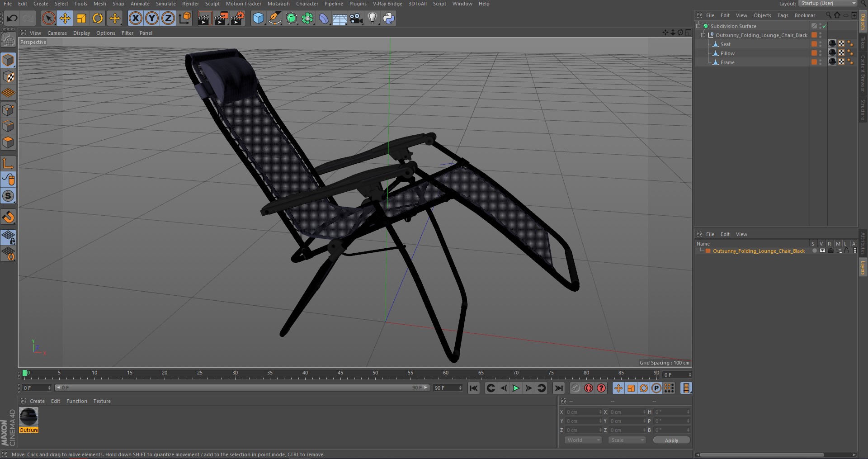Toggle X axis lock

pos(135,19)
